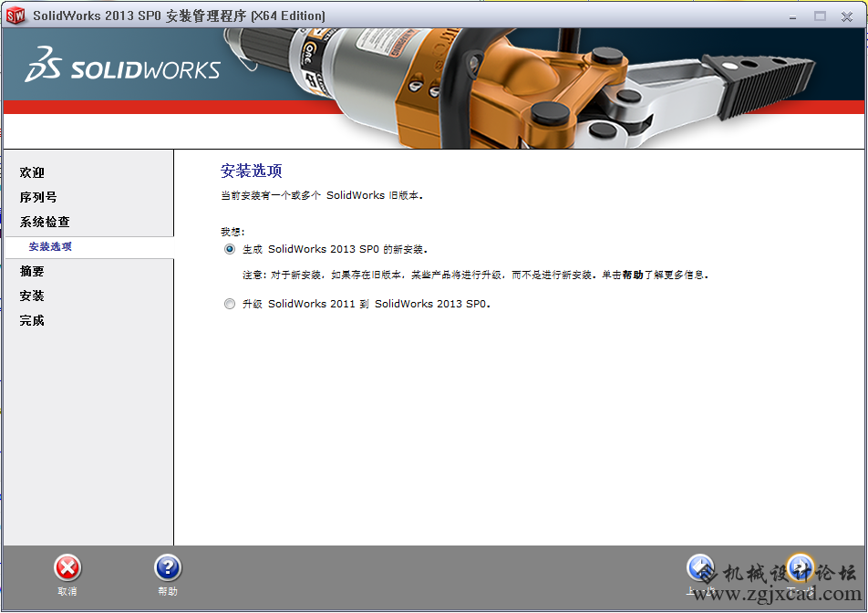Close the installation manager window
Viewport: 868px width, 613px height.
click(x=847, y=16)
